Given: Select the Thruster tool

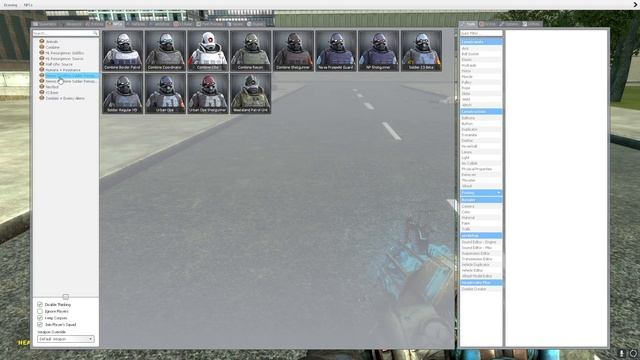Looking at the screenshot, I should [x=481, y=180].
